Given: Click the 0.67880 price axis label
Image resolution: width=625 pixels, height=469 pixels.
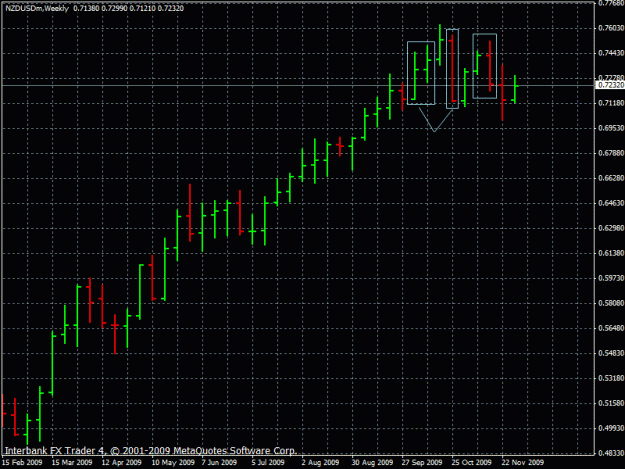Looking at the screenshot, I should click(x=611, y=153).
